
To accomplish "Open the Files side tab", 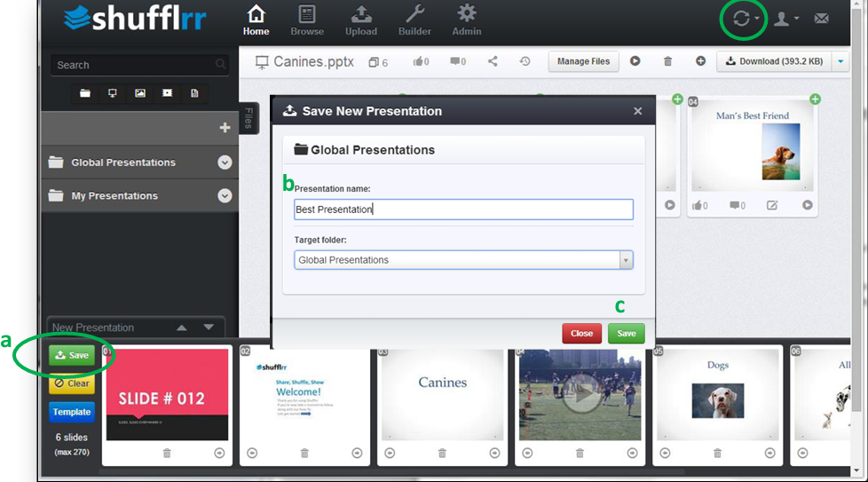I will point(249,118).
